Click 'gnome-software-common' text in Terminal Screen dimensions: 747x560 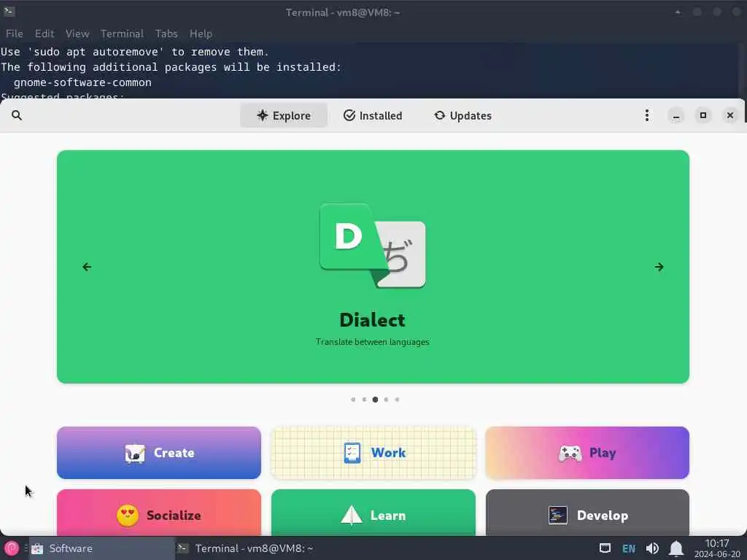point(82,82)
